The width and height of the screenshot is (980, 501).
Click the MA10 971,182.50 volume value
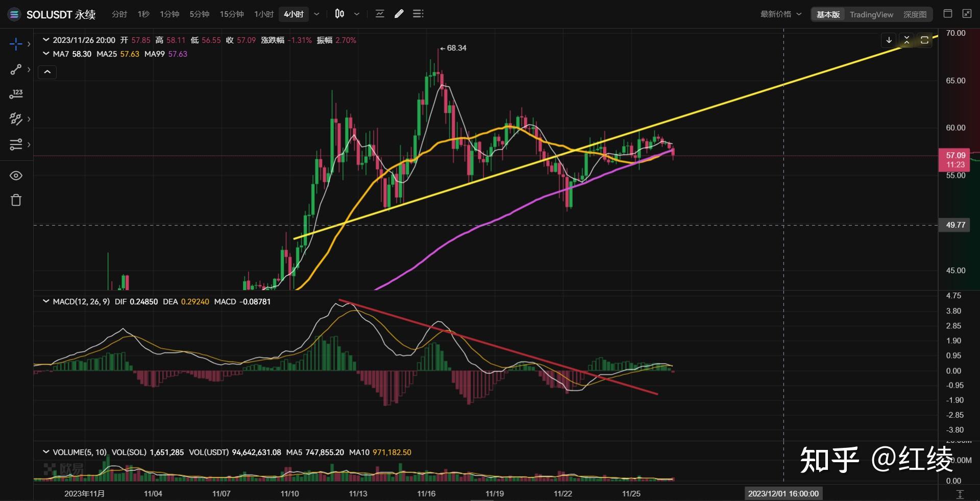(x=380, y=452)
